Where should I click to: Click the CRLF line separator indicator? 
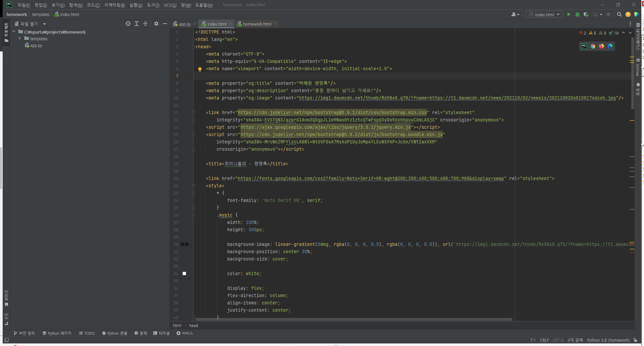point(544,340)
